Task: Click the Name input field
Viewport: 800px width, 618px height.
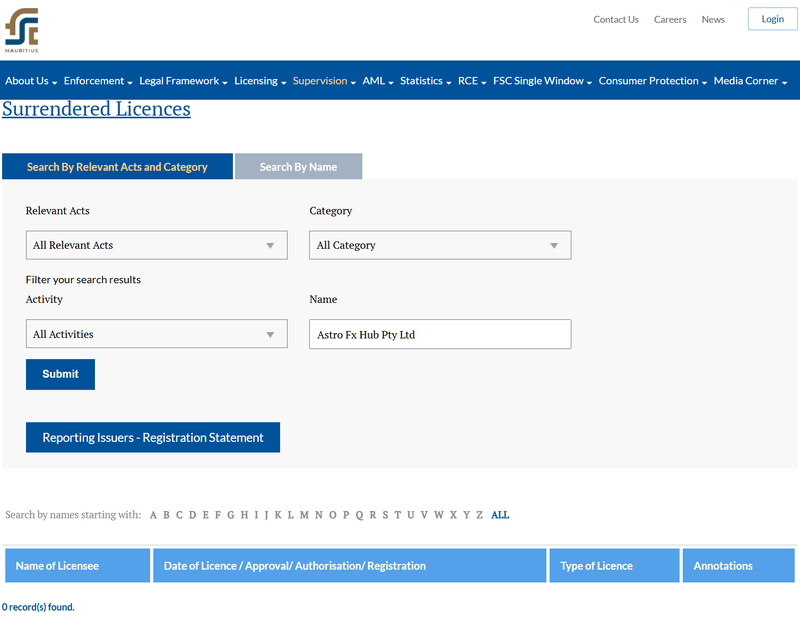Action: (440, 334)
